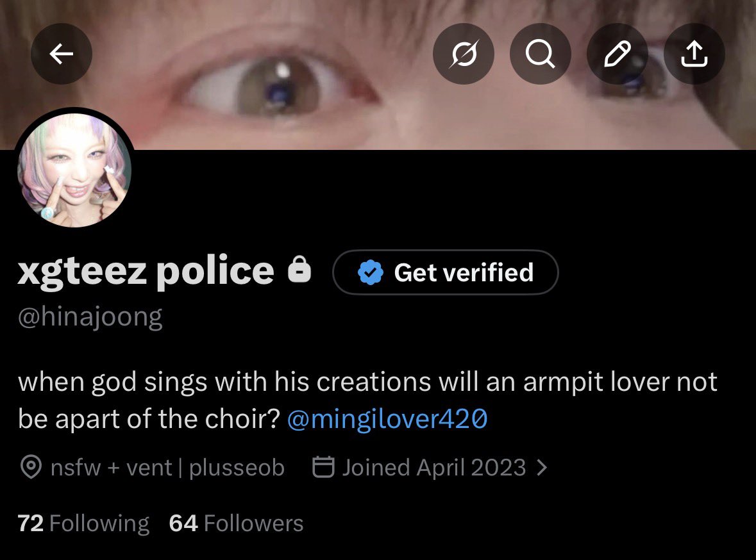
Task: Tap the location pin icon
Action: [31, 467]
